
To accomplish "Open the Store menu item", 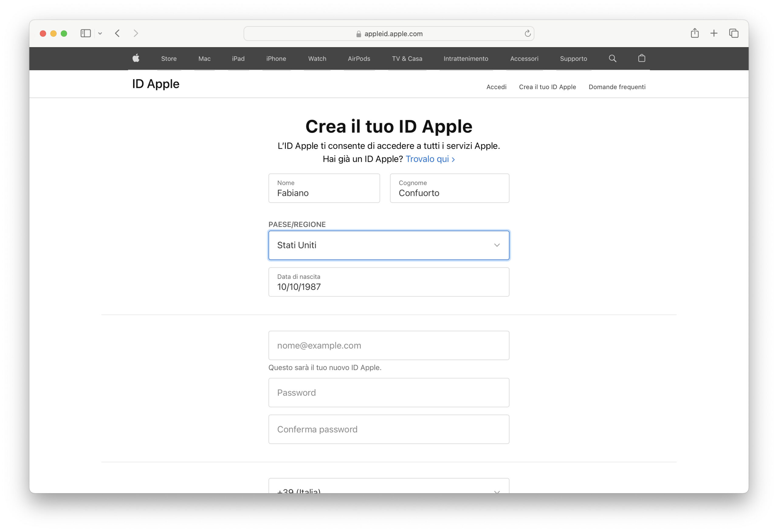I will 169,59.
